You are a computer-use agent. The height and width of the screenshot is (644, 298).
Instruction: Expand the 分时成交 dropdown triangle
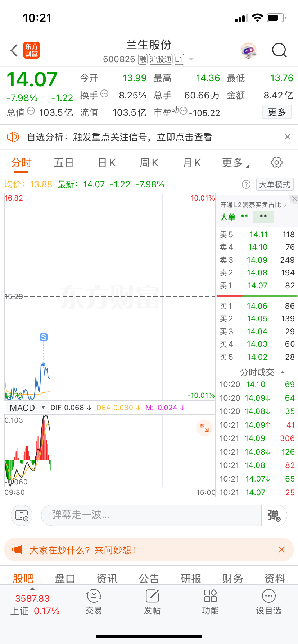click(283, 372)
